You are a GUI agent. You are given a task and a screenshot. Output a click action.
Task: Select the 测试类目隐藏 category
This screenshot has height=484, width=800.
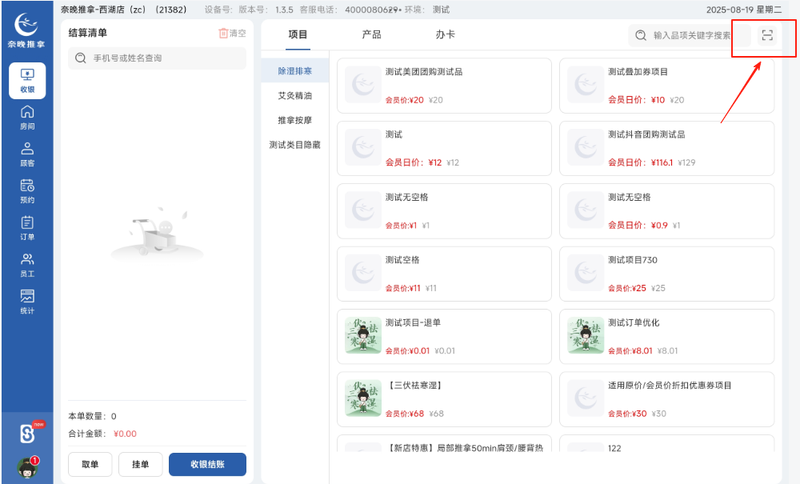coord(295,145)
